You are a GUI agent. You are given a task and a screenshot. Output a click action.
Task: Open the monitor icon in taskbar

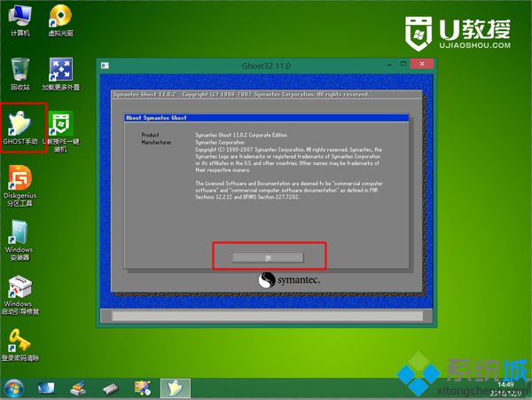pos(46,388)
